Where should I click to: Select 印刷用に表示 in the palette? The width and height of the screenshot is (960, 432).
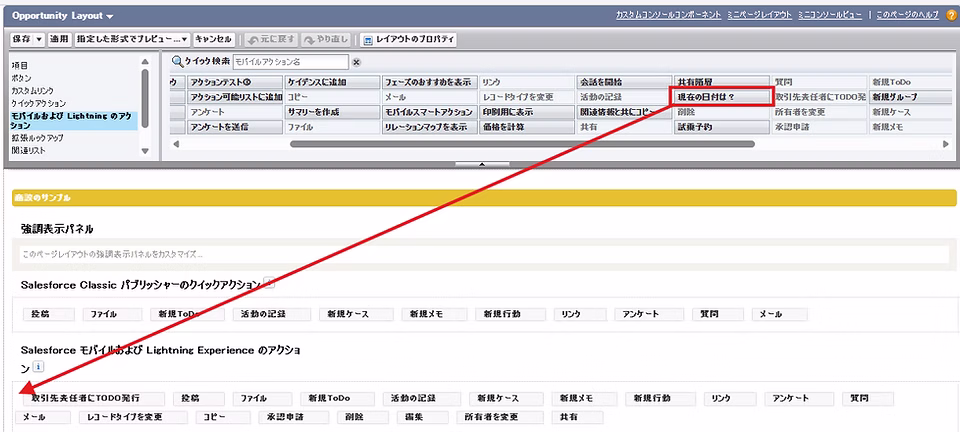point(527,113)
